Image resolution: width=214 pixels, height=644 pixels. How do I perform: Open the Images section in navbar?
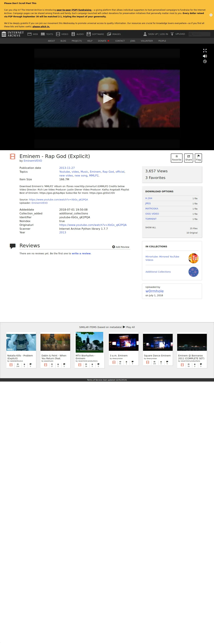click(114, 34)
